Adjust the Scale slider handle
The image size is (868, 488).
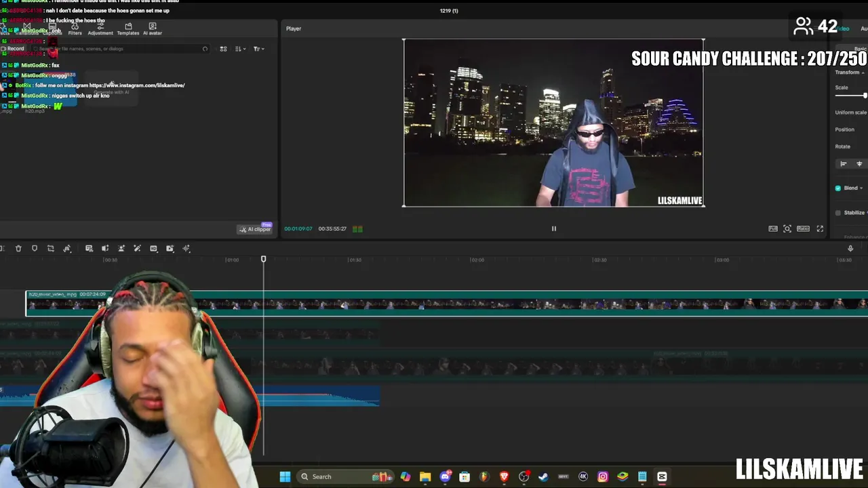coord(865,96)
